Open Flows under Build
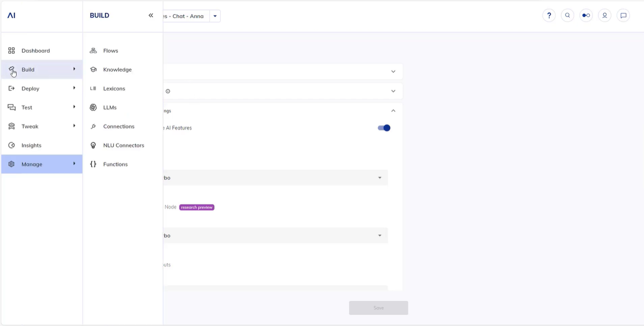The width and height of the screenshot is (644, 326). (x=123, y=50)
